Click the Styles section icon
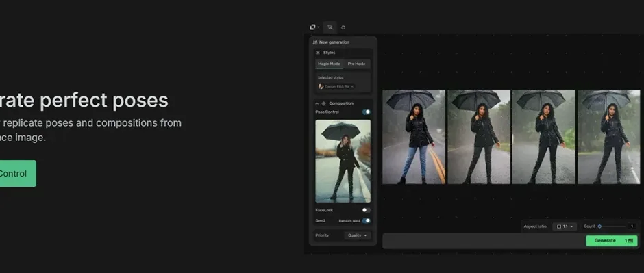The width and height of the screenshot is (644, 273). 317,53
